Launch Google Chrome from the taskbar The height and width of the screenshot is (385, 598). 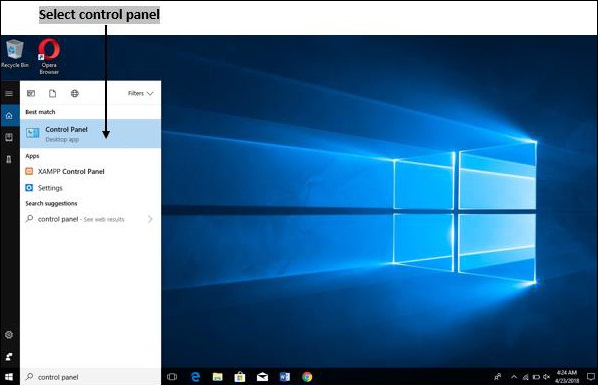click(x=307, y=377)
